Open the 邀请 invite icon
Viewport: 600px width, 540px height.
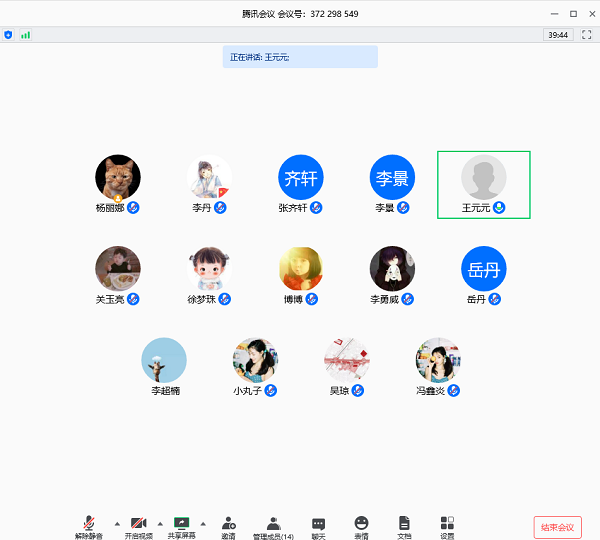(229, 523)
